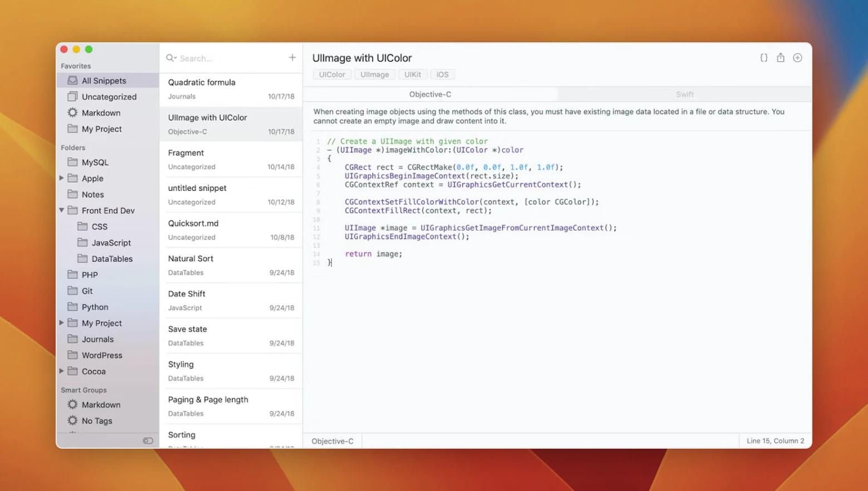The image size is (868, 491).
Task: Click the share icon in top toolbar
Action: pos(781,58)
